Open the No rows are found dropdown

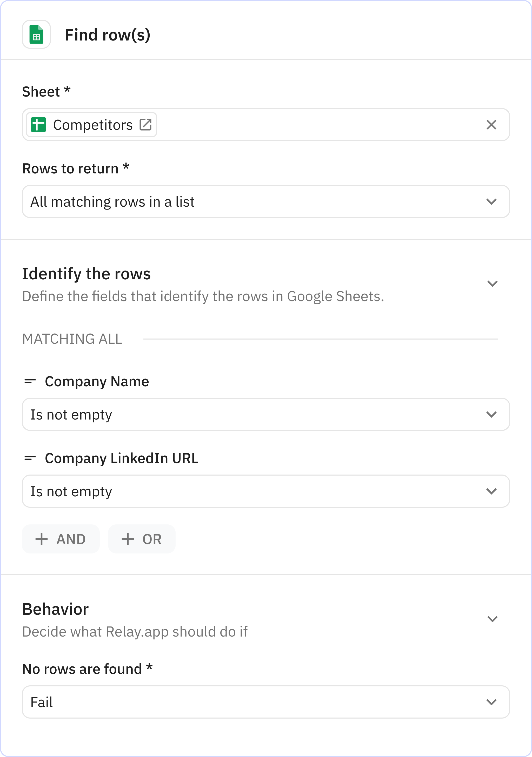click(265, 702)
